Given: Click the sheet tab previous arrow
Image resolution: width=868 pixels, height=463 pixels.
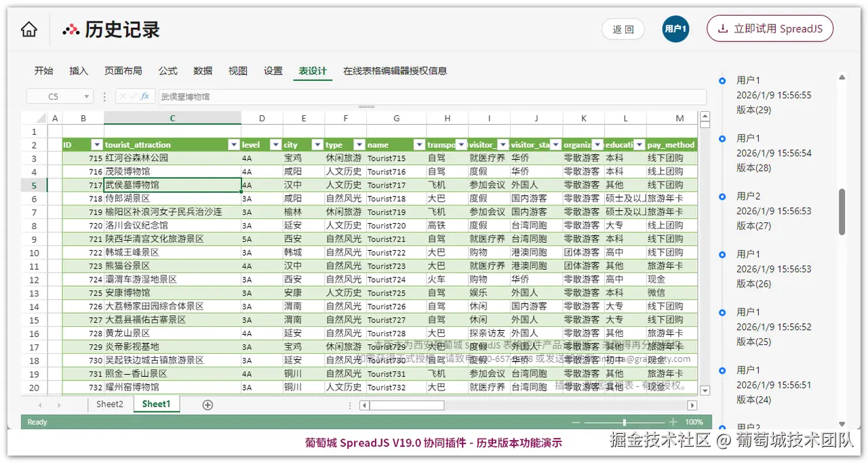Looking at the screenshot, I should point(40,405).
